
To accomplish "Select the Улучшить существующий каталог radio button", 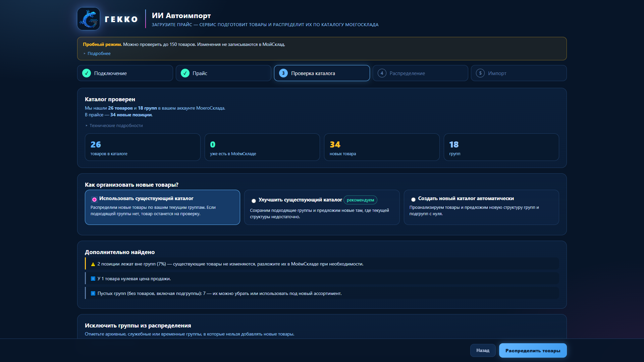I will click(254, 201).
